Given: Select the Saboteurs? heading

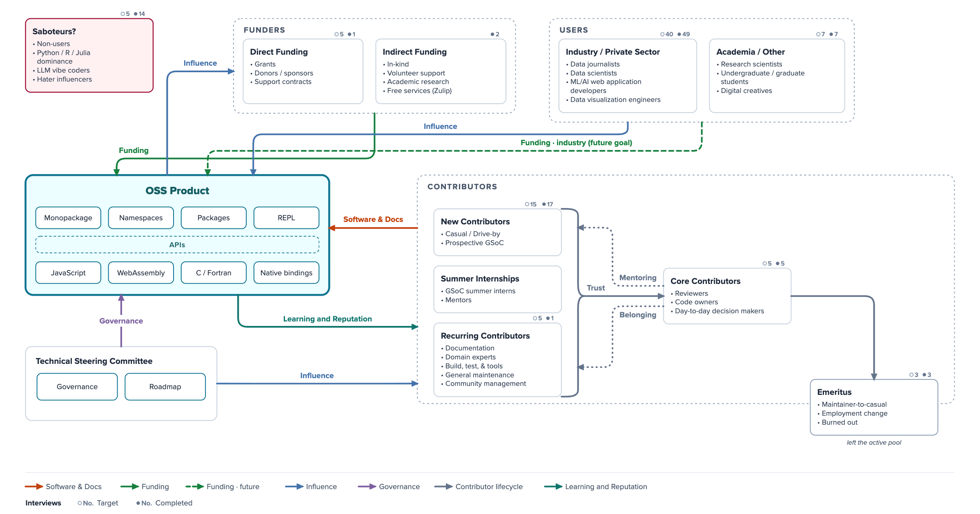Looking at the screenshot, I should (54, 31).
